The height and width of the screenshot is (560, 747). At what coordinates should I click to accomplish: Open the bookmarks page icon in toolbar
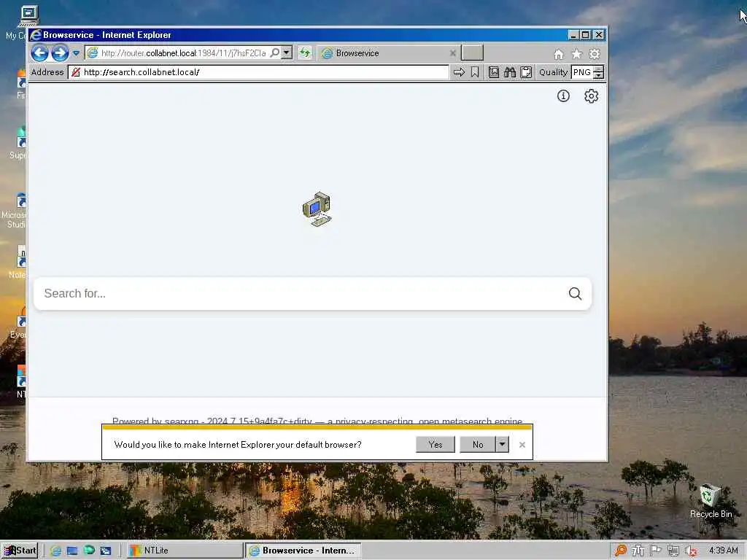click(x=494, y=72)
